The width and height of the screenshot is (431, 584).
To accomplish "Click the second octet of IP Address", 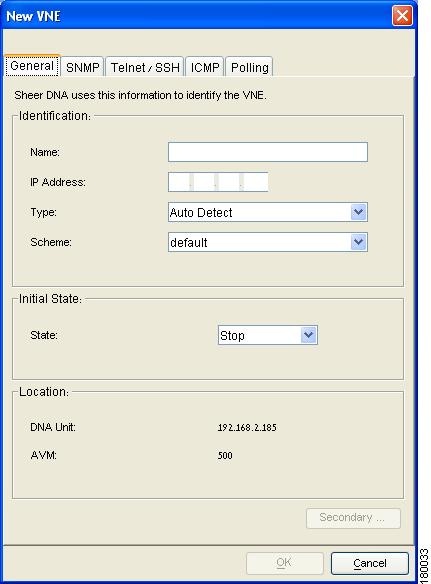I will click(x=204, y=182).
